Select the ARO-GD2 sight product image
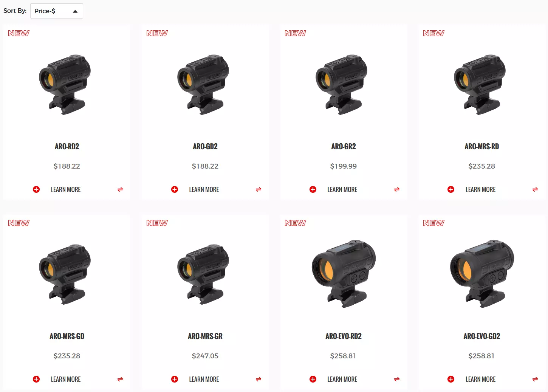The image size is (548, 392). [x=203, y=85]
